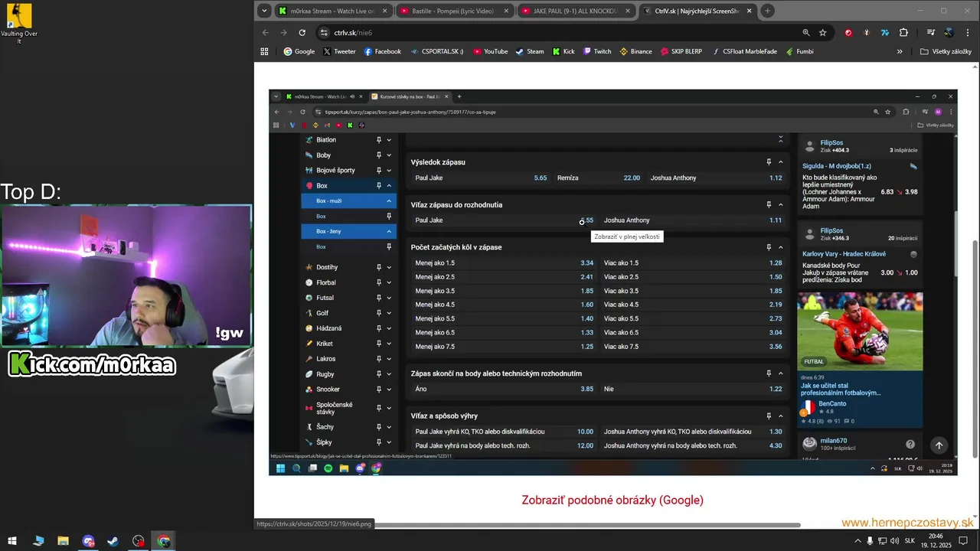The height and width of the screenshot is (551, 980).
Task: Close the Bastille - Pompeii tab
Action: point(506,11)
